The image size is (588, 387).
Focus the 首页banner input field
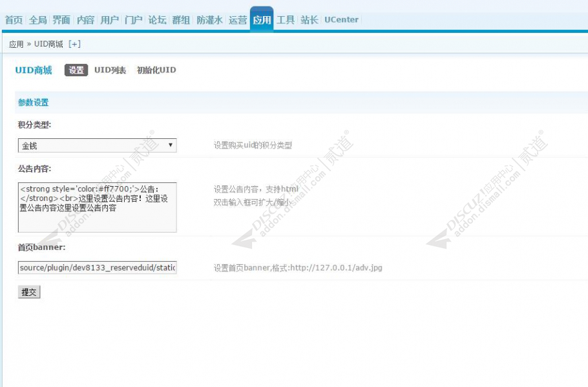point(97,267)
